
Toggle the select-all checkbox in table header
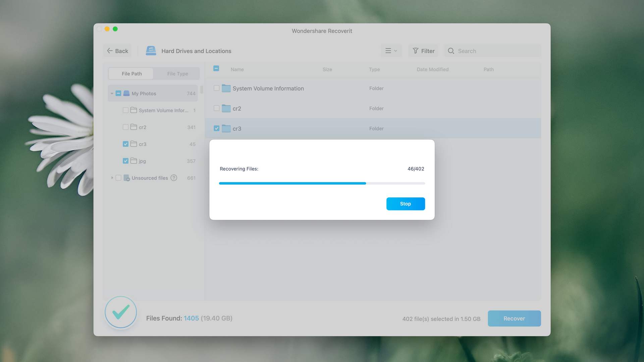[x=216, y=68]
